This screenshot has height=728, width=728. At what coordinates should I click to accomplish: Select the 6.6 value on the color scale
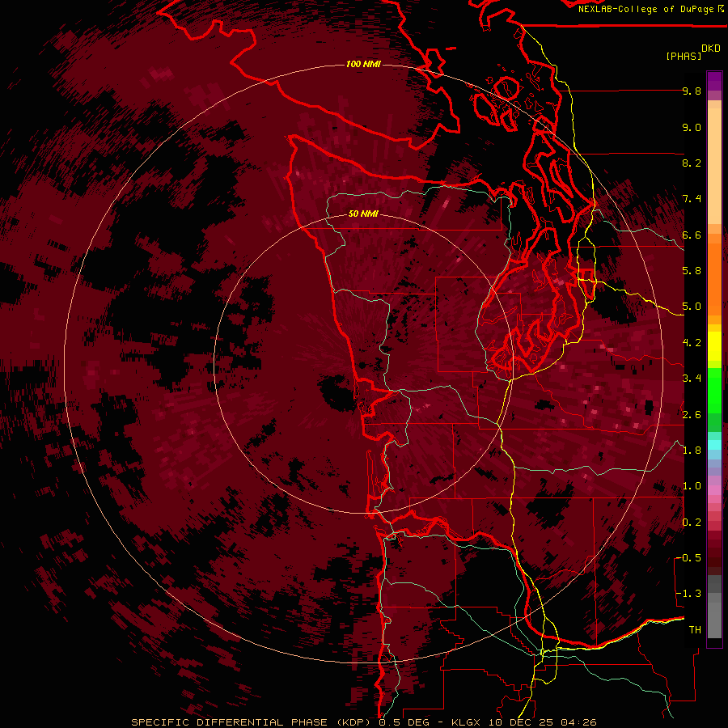pyautogui.click(x=692, y=235)
